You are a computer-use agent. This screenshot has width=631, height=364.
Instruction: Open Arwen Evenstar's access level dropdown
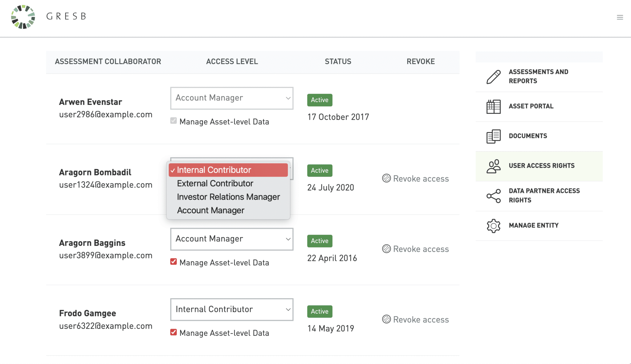(x=232, y=98)
